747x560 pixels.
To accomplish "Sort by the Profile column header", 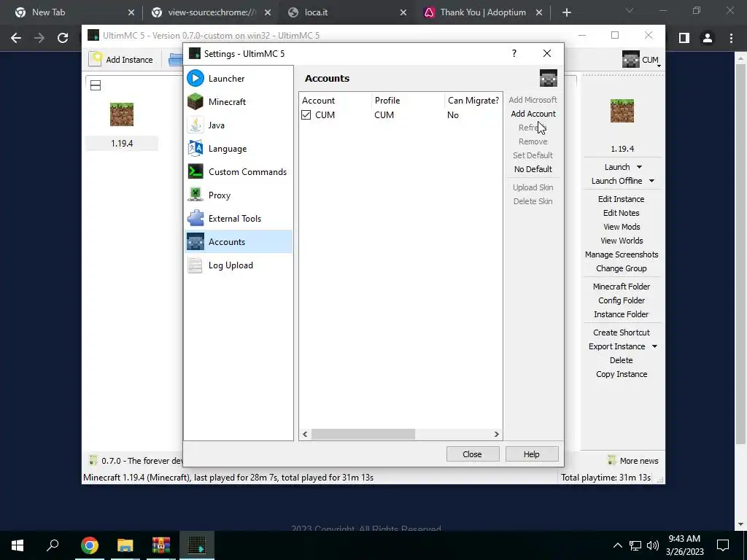I will (409, 101).
